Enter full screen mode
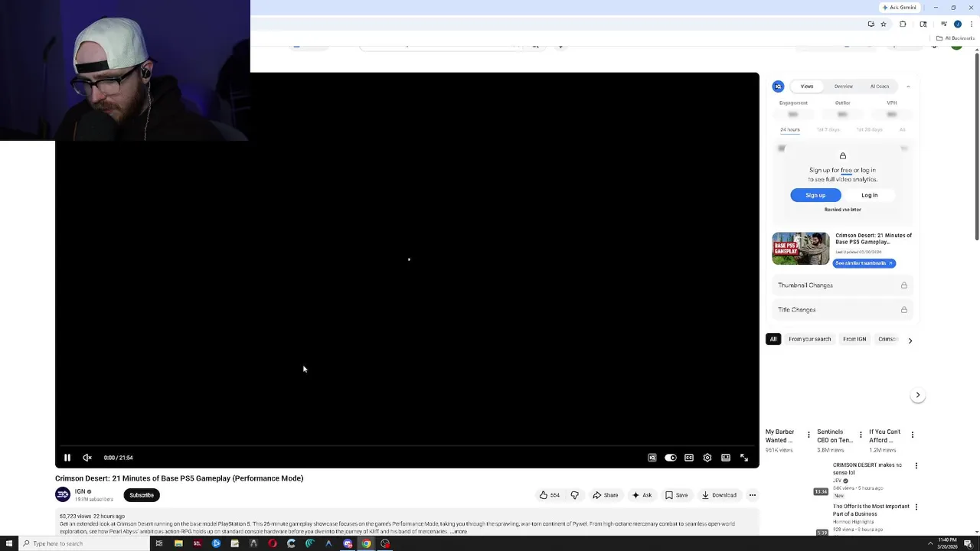This screenshot has height=551, width=980. pos(744,458)
